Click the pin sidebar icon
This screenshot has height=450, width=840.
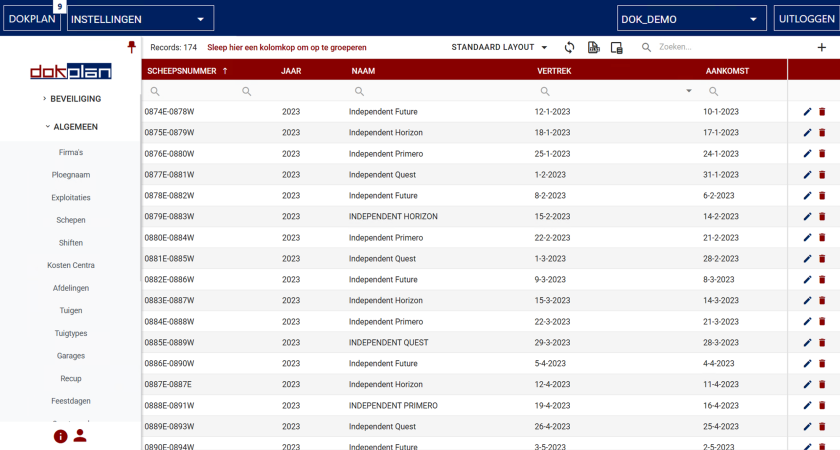pos(131,47)
